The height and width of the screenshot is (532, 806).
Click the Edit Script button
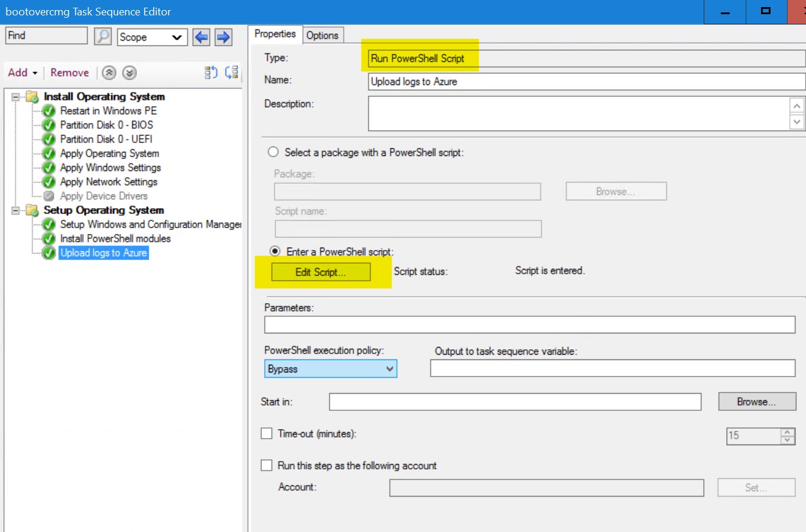[321, 272]
